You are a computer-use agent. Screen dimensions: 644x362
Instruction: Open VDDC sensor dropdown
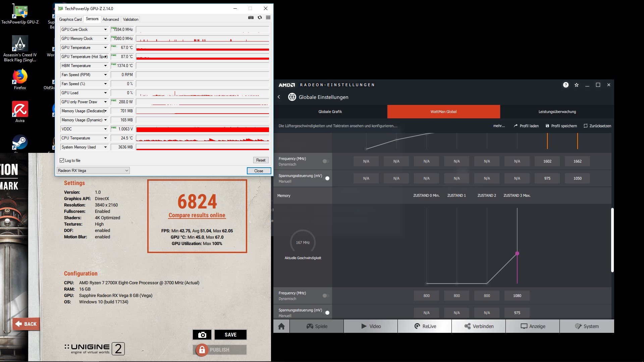(105, 129)
